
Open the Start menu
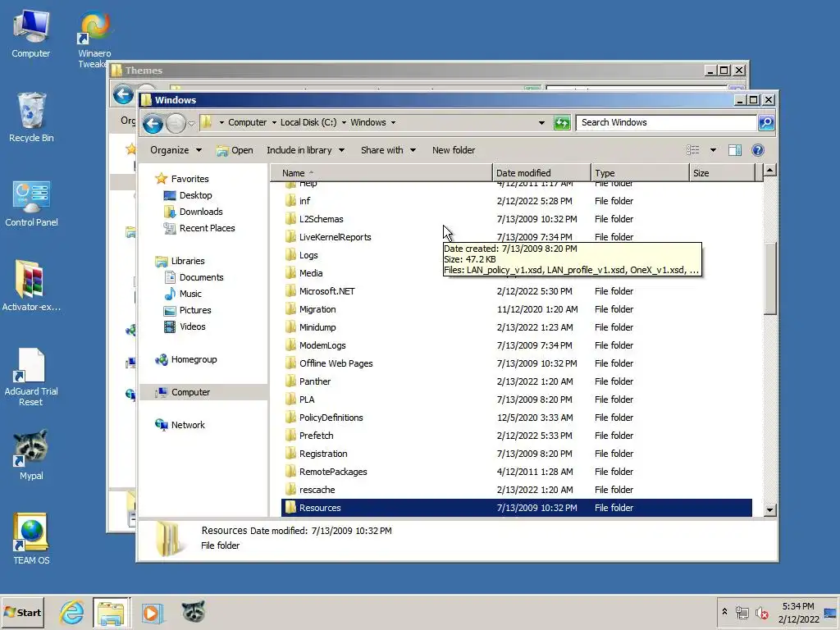click(22, 613)
